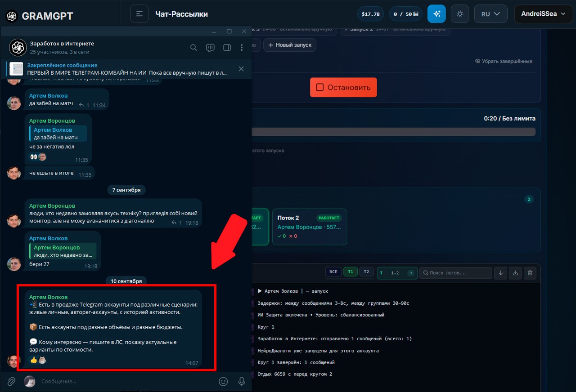Record a voice message with the microphone
Screen dimensions: 576x392
pyautogui.click(x=242, y=381)
